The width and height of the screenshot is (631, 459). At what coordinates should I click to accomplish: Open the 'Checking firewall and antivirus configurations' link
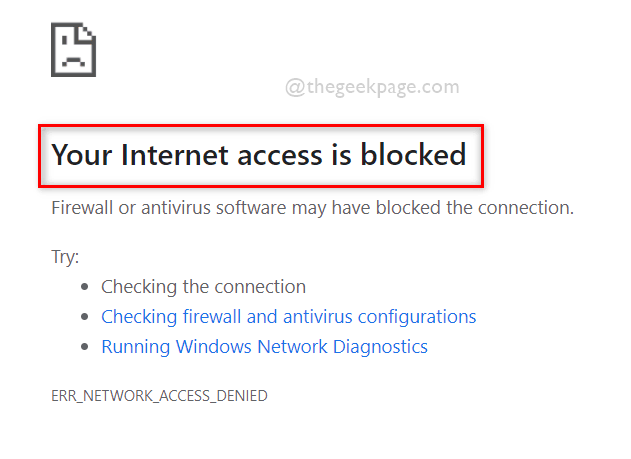288,317
